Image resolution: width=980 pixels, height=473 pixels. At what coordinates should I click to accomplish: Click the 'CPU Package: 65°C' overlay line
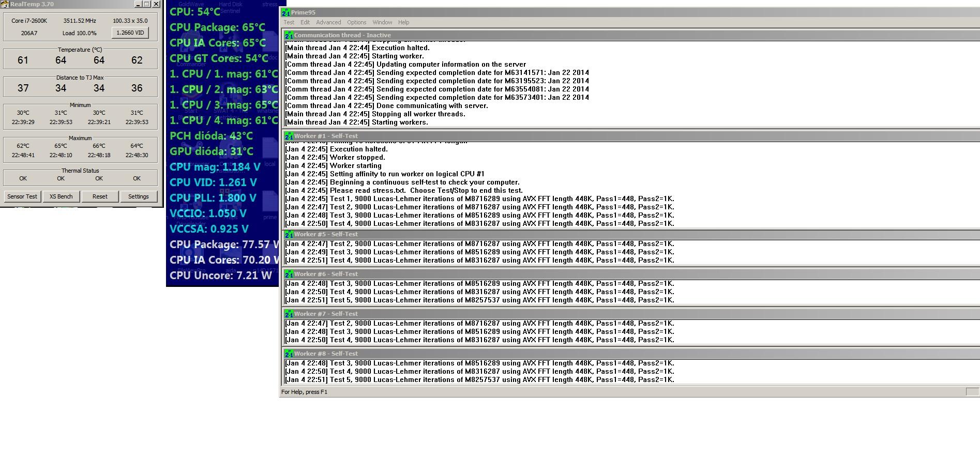pyautogui.click(x=217, y=27)
